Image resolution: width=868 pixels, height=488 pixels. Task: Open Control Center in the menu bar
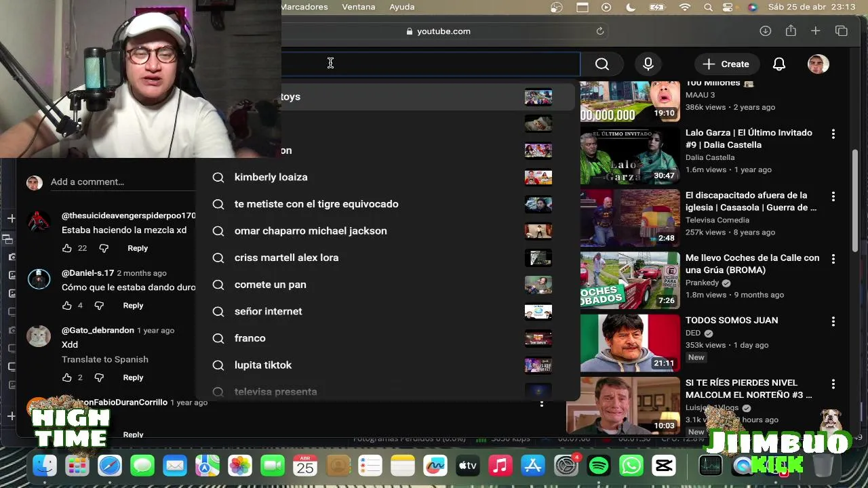click(728, 7)
